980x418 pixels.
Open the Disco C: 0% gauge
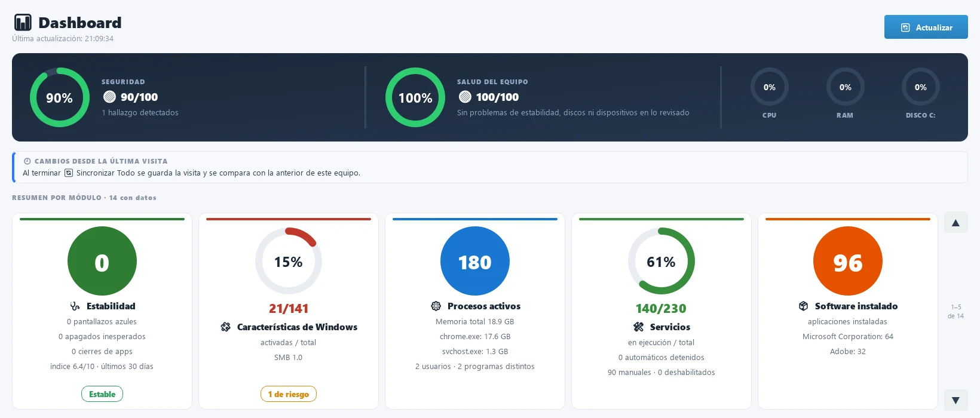point(921,87)
